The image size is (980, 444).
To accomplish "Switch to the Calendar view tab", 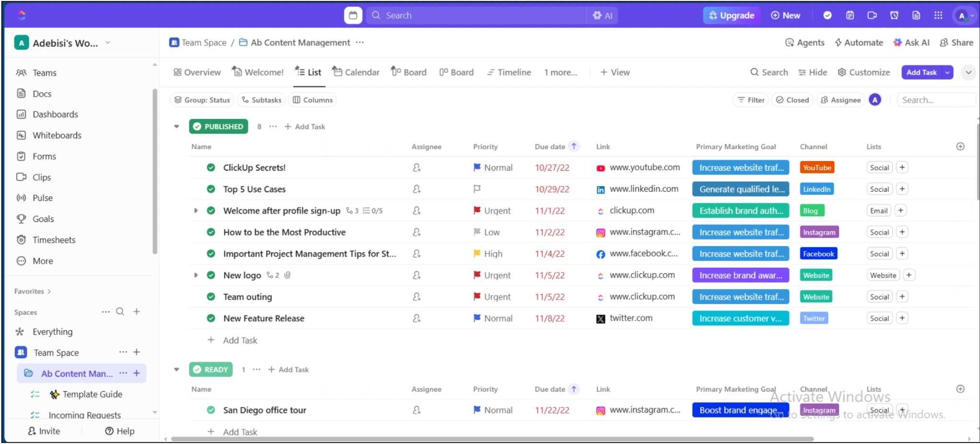I will click(362, 72).
